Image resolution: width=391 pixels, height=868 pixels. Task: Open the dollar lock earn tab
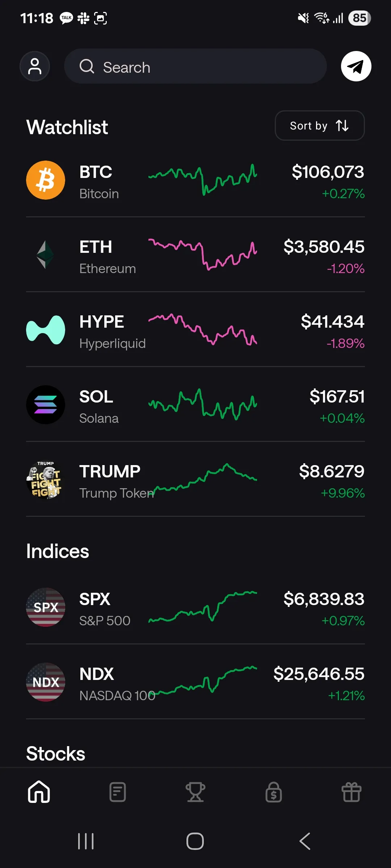pyautogui.click(x=274, y=792)
